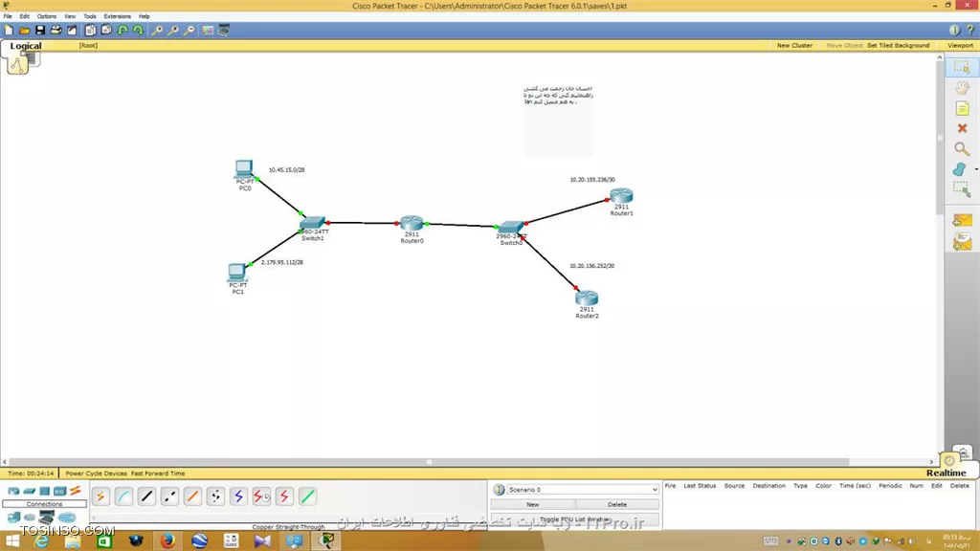Open the Tools menu
The width and height of the screenshot is (980, 551).
(90, 16)
